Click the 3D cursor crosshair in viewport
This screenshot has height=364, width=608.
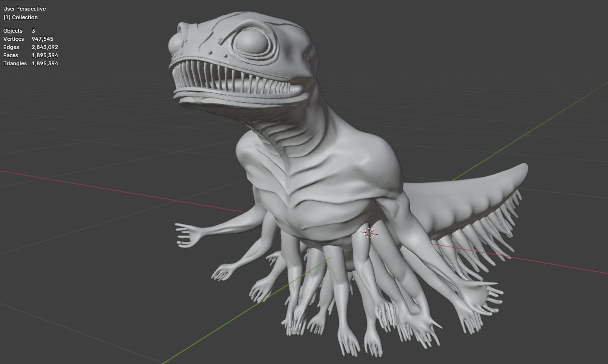click(369, 233)
